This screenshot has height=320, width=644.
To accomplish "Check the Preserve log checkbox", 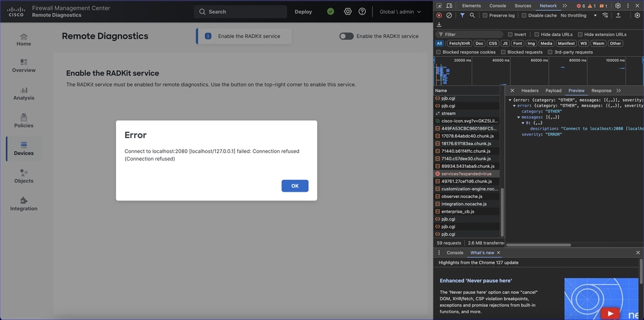I will pos(485,15).
